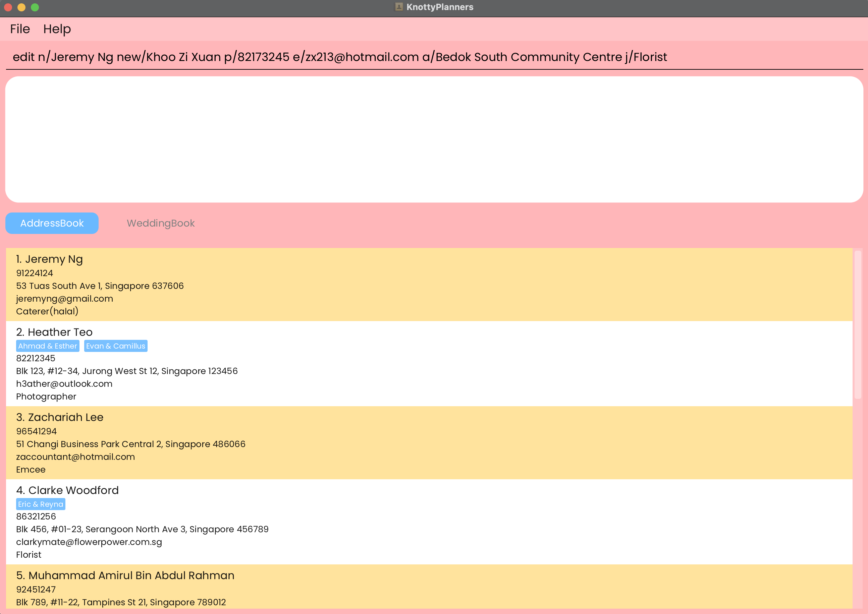Click the KnottyPlanners title bar app icon

(398, 7)
